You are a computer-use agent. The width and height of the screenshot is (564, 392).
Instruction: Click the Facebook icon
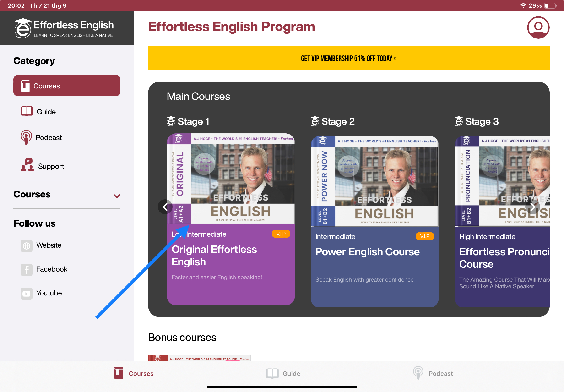[x=27, y=269]
